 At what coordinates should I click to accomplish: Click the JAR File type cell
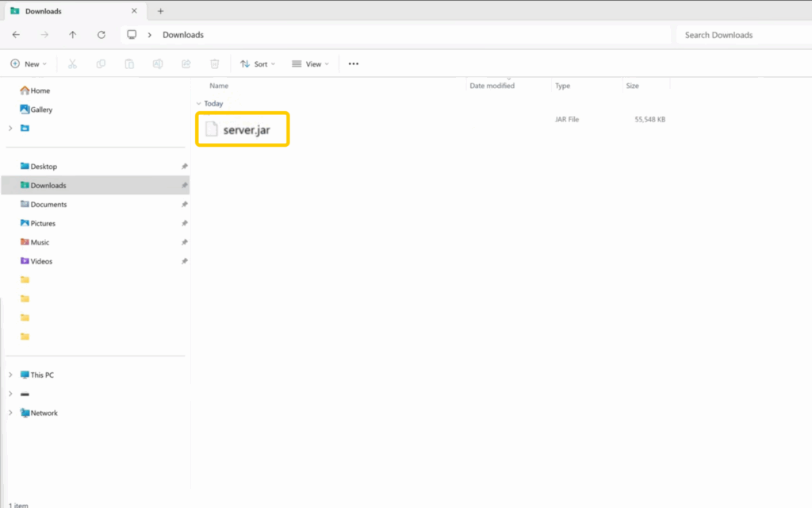tap(567, 119)
